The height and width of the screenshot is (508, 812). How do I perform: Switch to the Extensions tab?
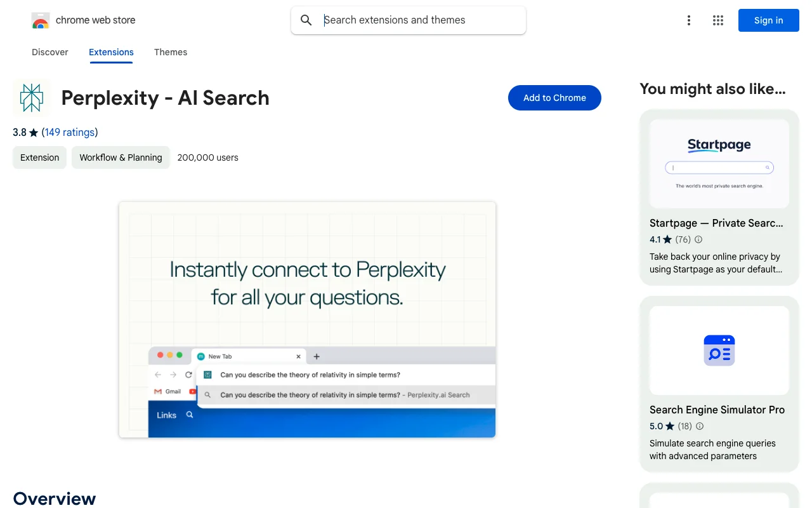coord(111,52)
